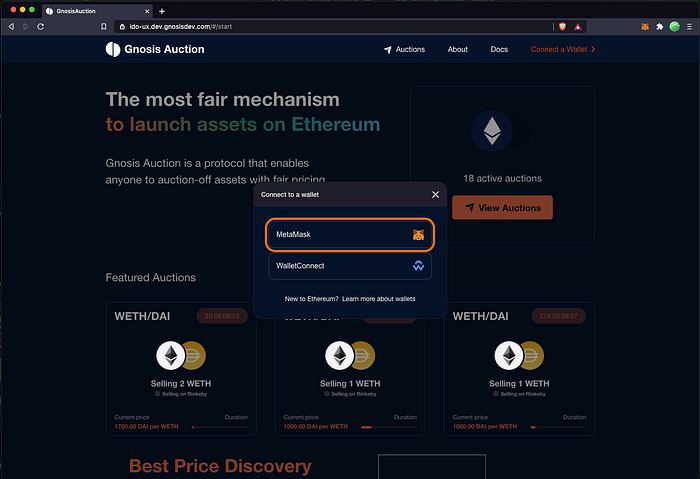Viewport: 700px width, 479px height.
Task: Select the GnosisAuction browser tab
Action: coord(97,11)
